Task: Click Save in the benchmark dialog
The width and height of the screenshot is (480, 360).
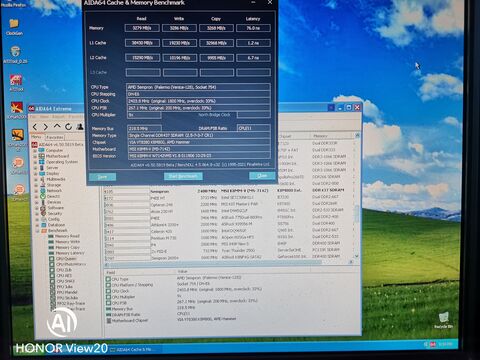Action: coord(102,177)
